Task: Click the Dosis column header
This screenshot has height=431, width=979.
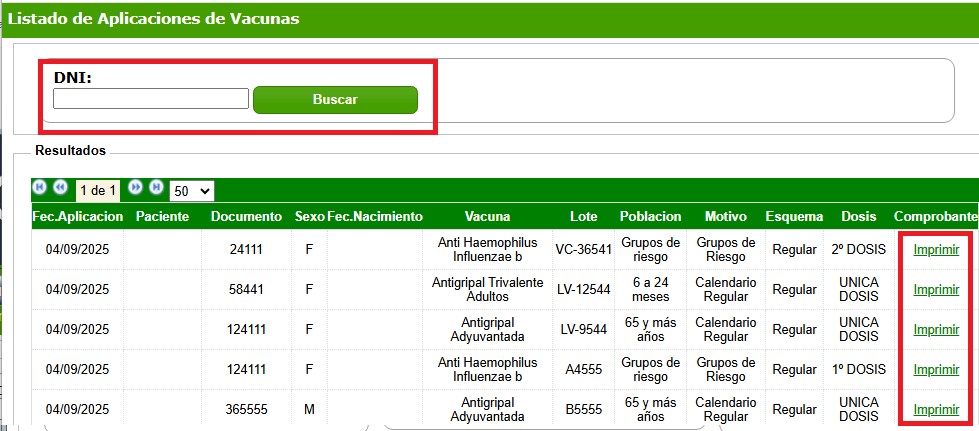Action: (x=858, y=216)
